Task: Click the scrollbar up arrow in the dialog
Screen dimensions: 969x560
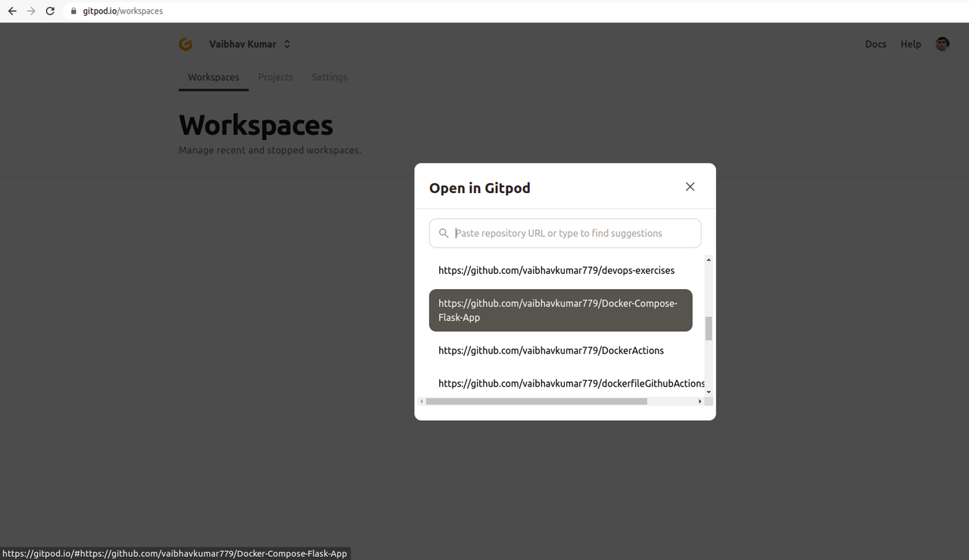Action: tap(709, 259)
